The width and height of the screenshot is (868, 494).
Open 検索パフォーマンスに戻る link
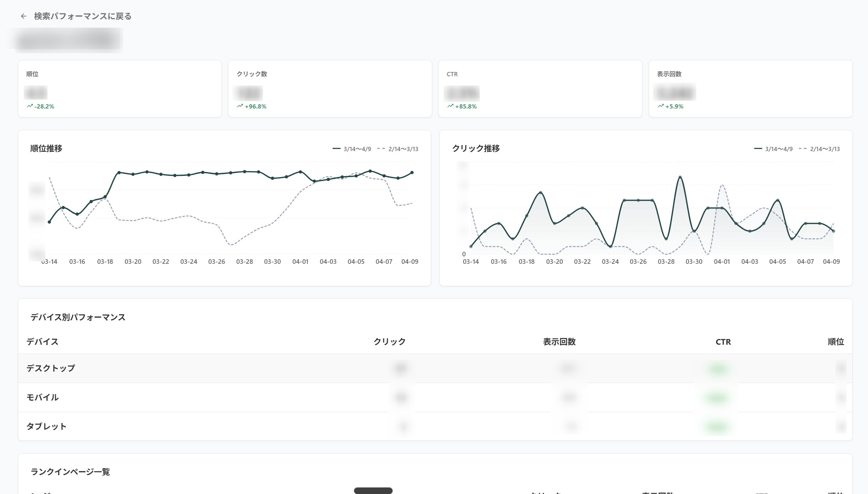tap(82, 16)
